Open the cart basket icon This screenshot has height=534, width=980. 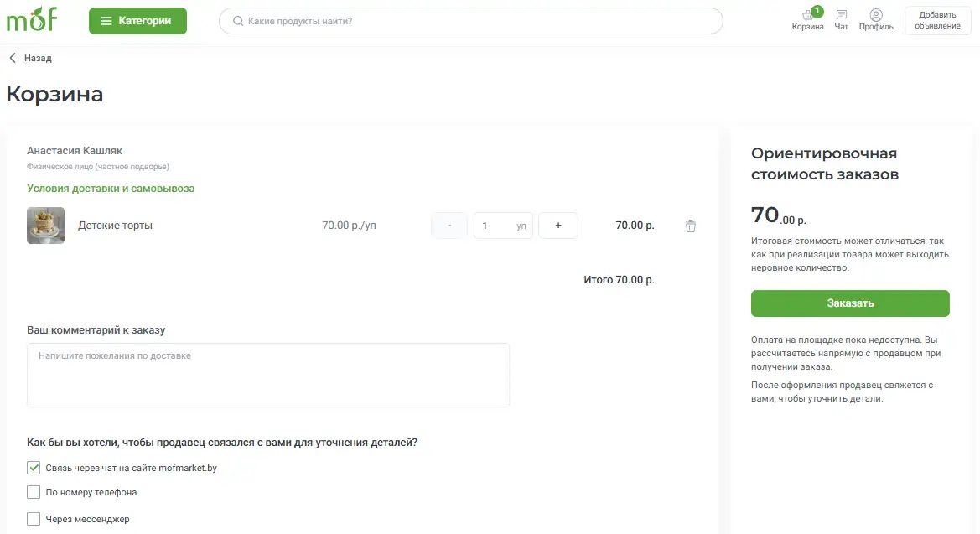coord(807,15)
